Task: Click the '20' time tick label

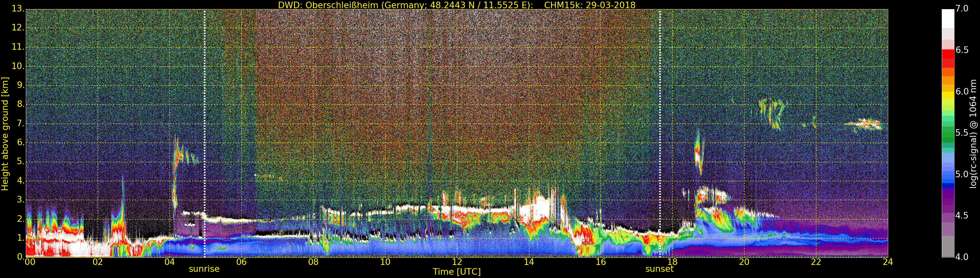Action: [x=744, y=262]
